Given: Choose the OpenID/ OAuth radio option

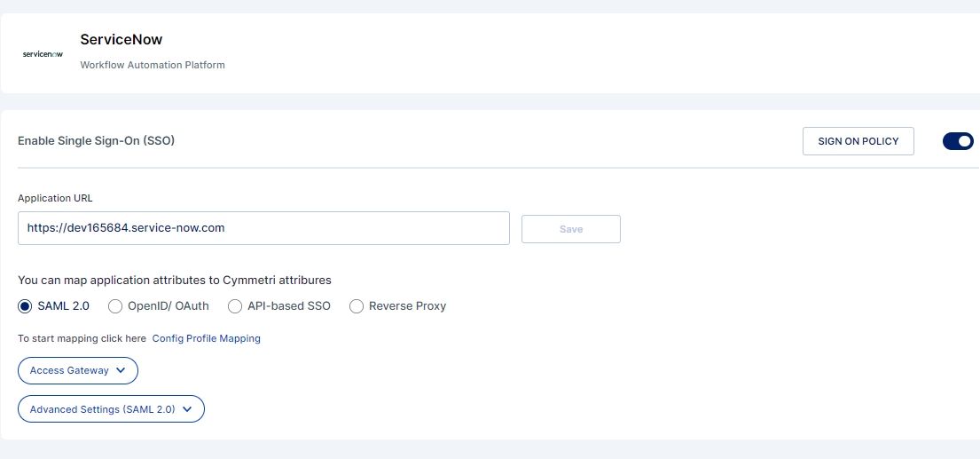Looking at the screenshot, I should pyautogui.click(x=115, y=306).
